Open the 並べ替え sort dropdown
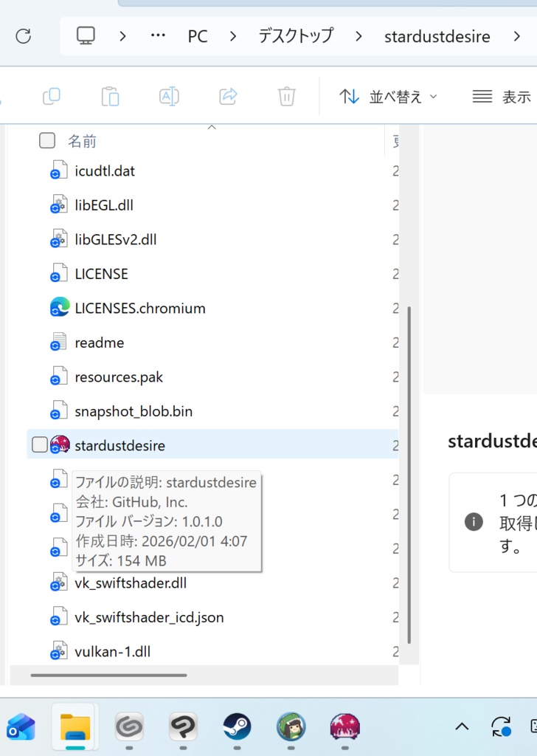 point(388,97)
